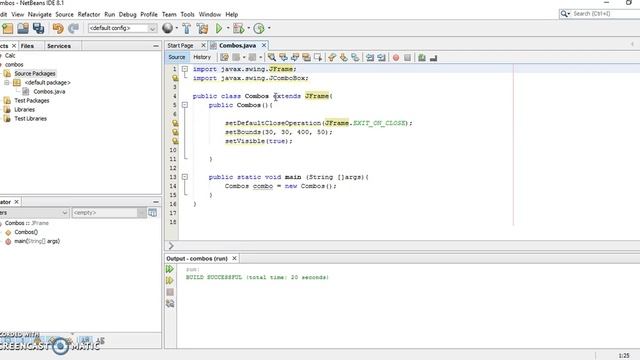Screen dimensions: 640x360
Task: Click the Comment code icon
Action: click(x=422, y=58)
